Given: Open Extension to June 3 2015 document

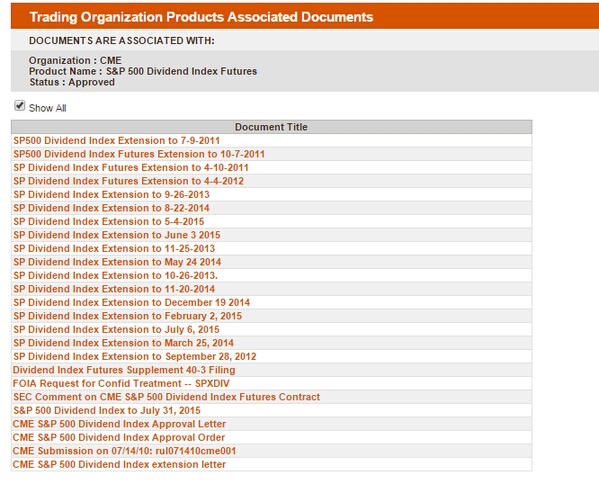Looking at the screenshot, I should click(117, 235).
